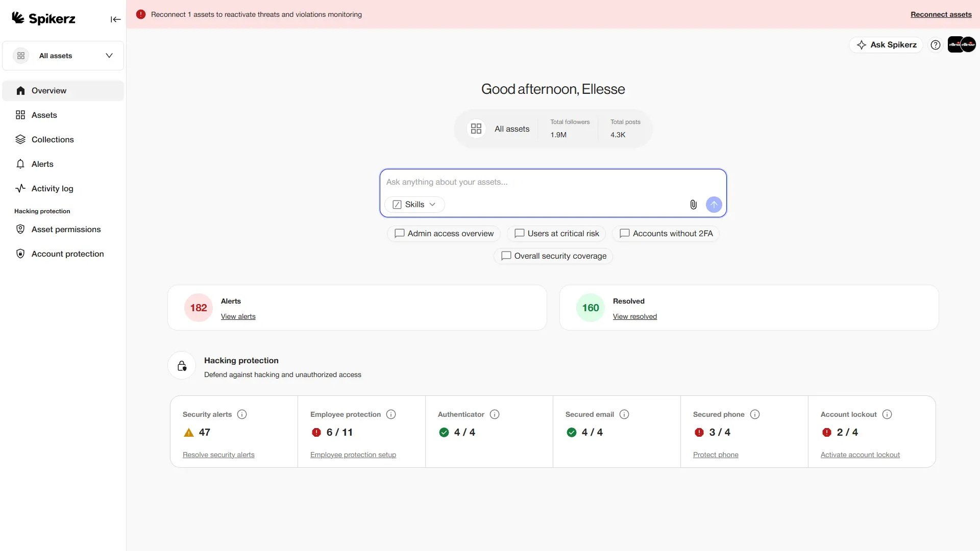This screenshot has width=980, height=551.
Task: Click the info icon next to Authenticator
Action: click(x=495, y=414)
